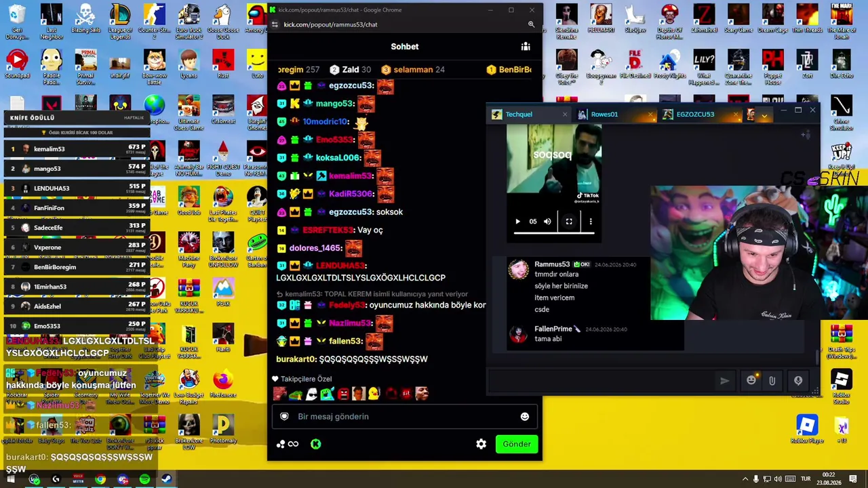Insert the angry red face emote
Image resolution: width=868 pixels, height=488 pixels.
[x=343, y=394]
